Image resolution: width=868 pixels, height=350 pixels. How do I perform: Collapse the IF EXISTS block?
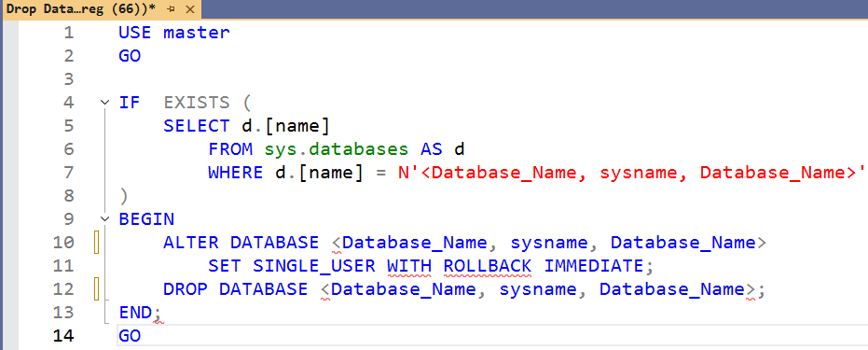[x=104, y=103]
